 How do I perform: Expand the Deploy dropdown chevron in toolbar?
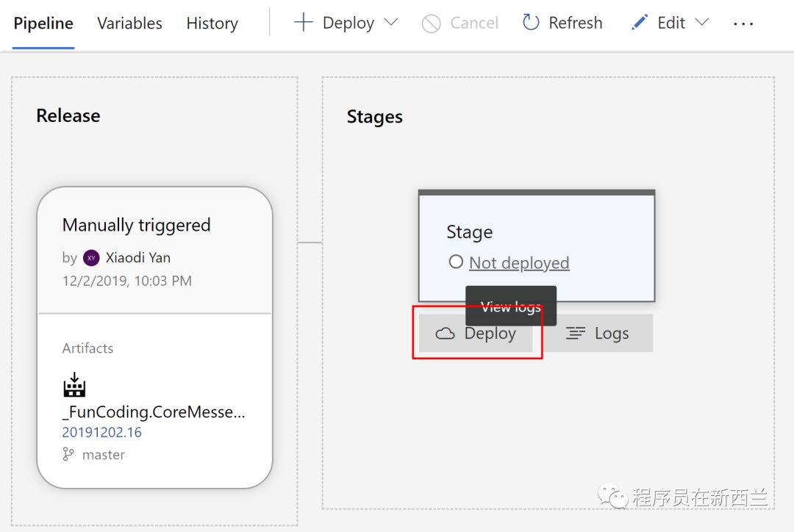[391, 22]
